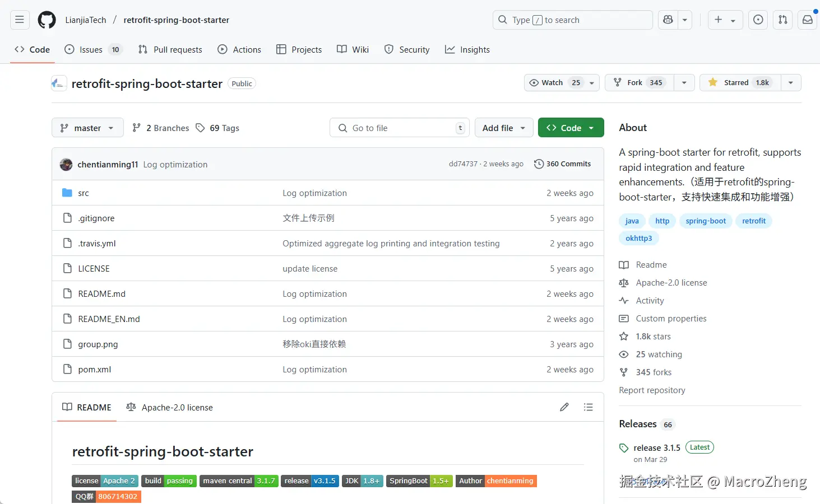Open the src folder

point(84,193)
